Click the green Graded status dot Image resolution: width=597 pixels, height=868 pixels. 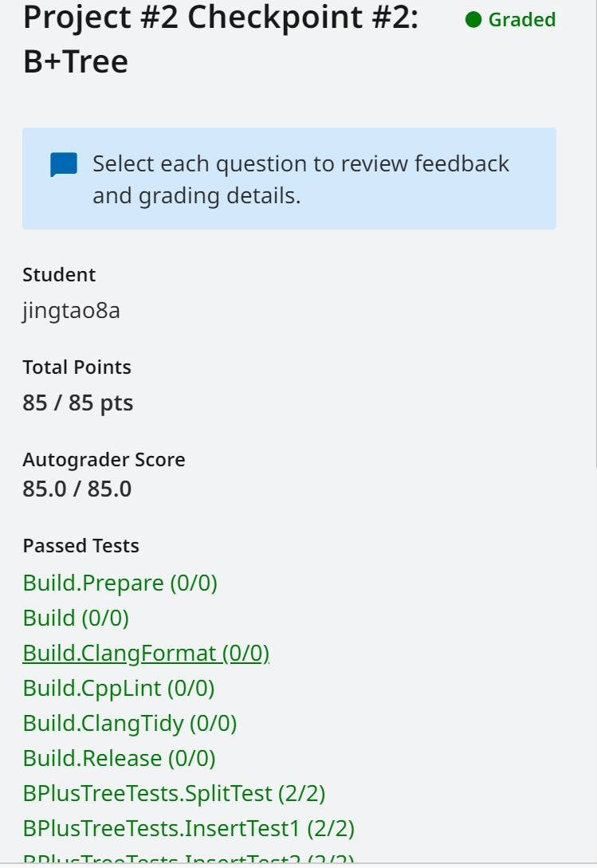click(x=473, y=20)
